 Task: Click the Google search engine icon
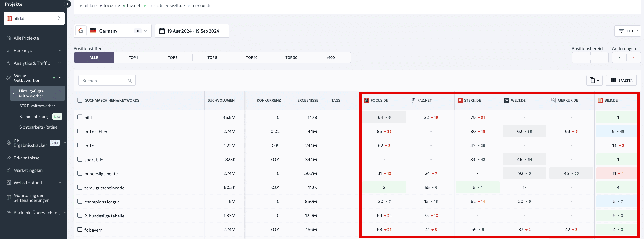click(81, 31)
